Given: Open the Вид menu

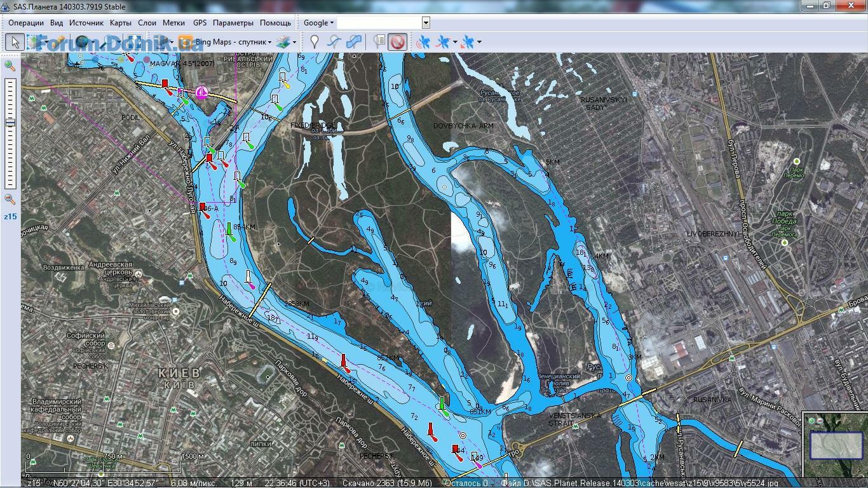Looking at the screenshot, I should click(x=57, y=23).
